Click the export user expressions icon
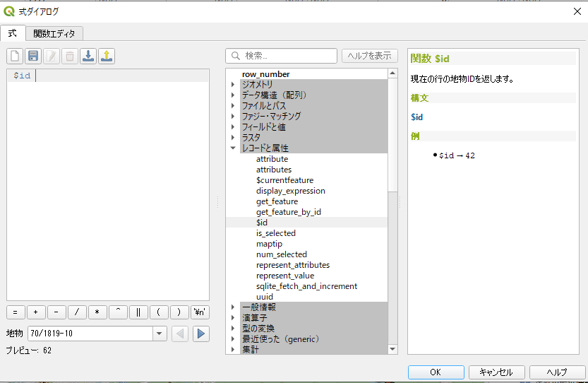 (x=107, y=56)
